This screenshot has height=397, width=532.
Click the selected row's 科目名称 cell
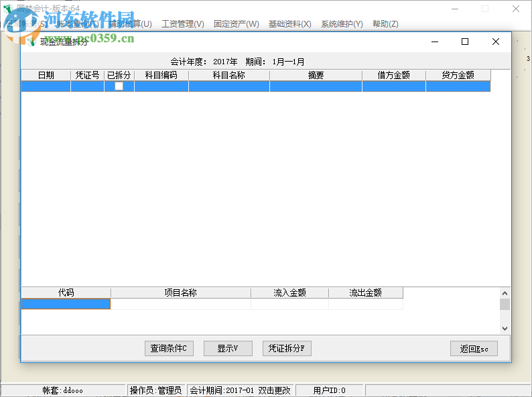click(x=229, y=86)
